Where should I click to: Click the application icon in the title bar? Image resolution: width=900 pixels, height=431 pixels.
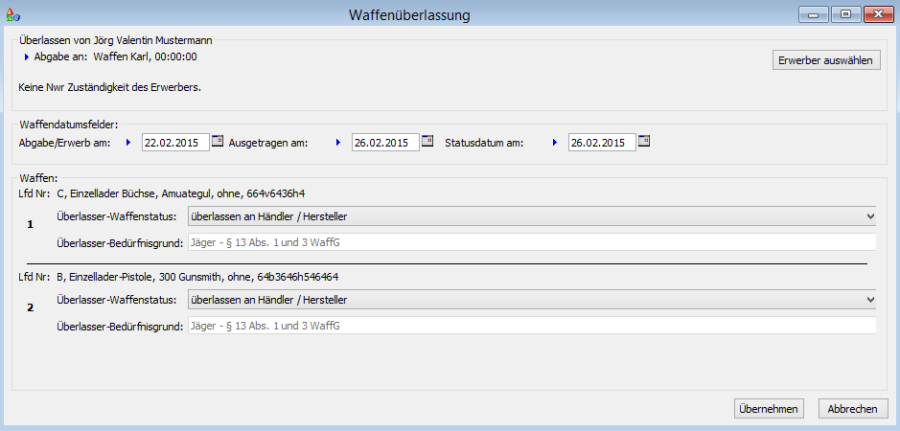point(12,15)
